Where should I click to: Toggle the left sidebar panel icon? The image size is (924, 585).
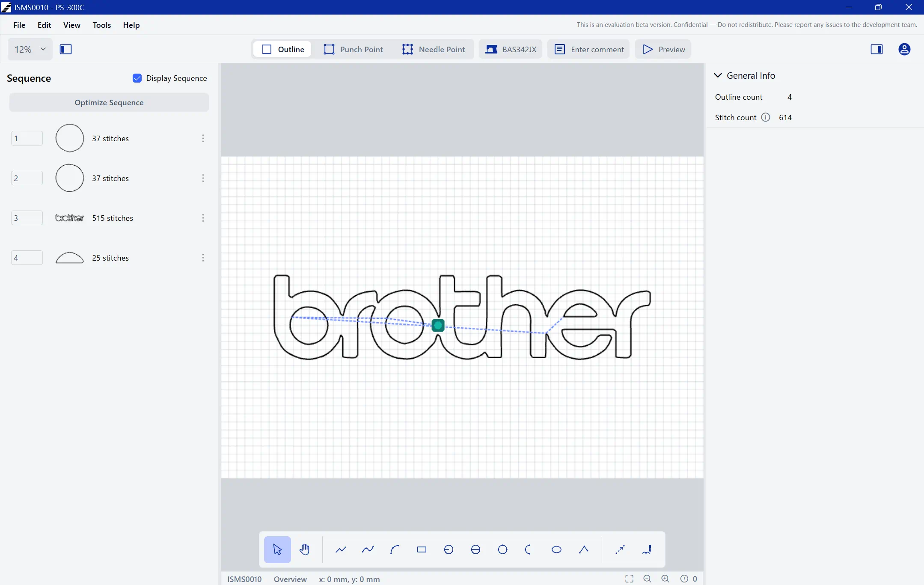coord(65,49)
